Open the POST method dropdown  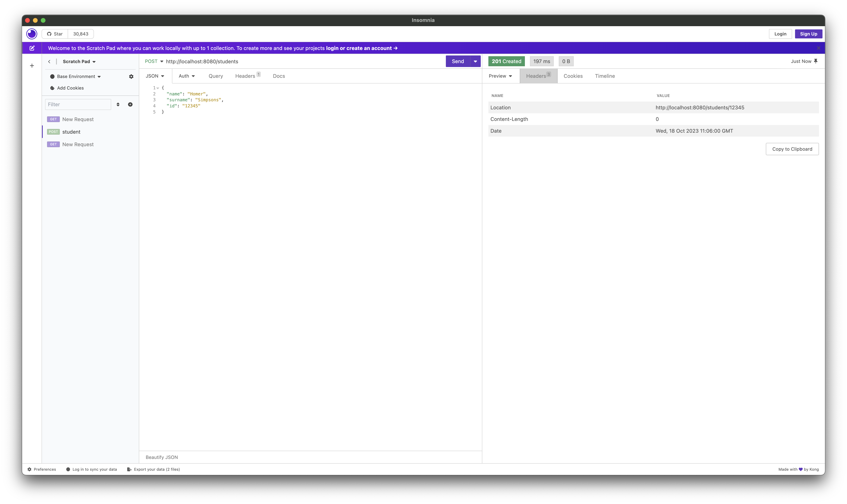[154, 62]
